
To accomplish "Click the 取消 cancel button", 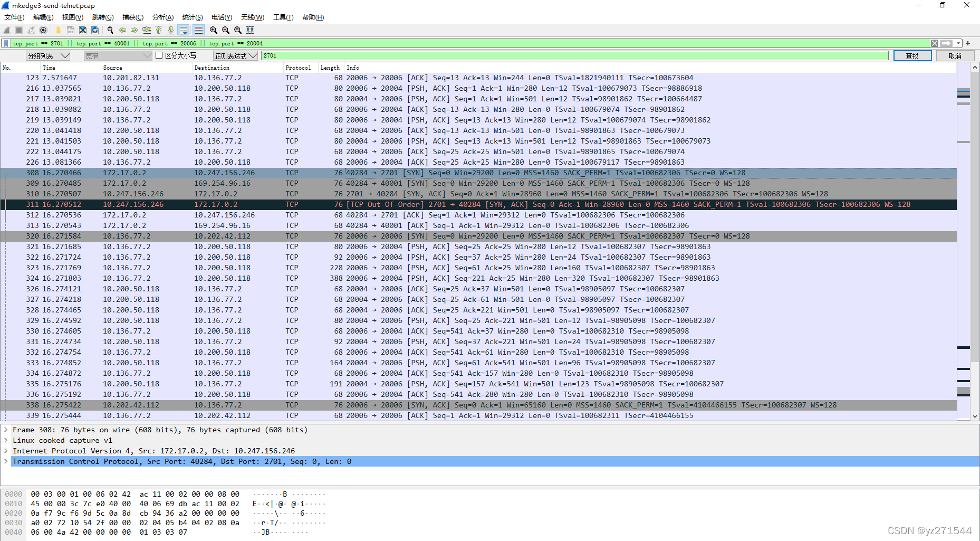I will point(955,56).
